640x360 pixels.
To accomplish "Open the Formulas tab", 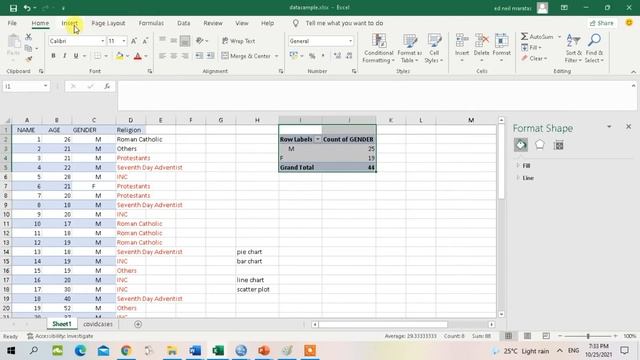I will pos(151,23).
